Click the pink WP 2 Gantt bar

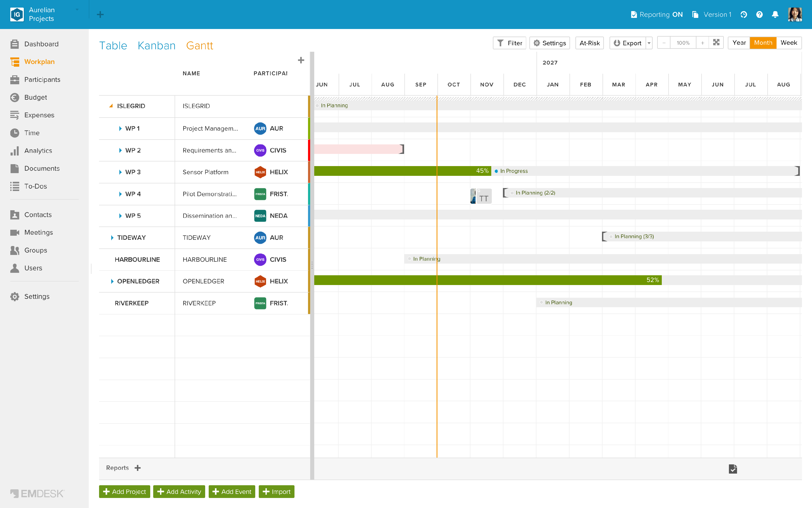pos(358,149)
